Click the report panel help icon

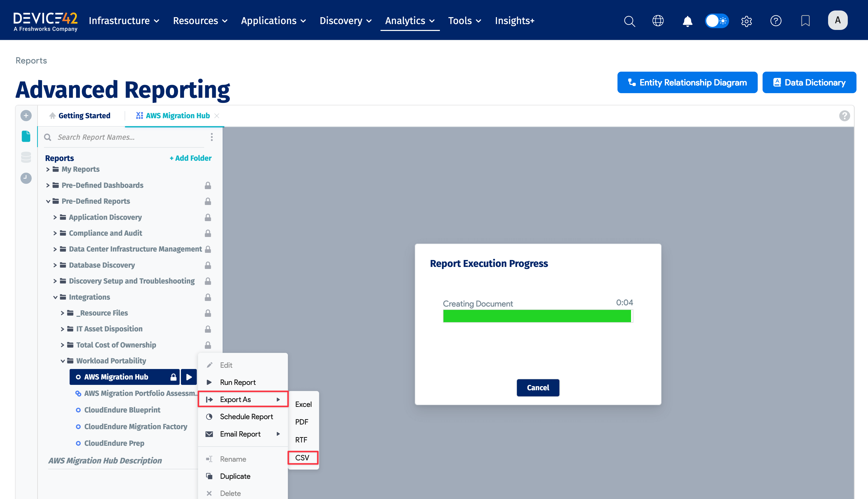(x=844, y=116)
